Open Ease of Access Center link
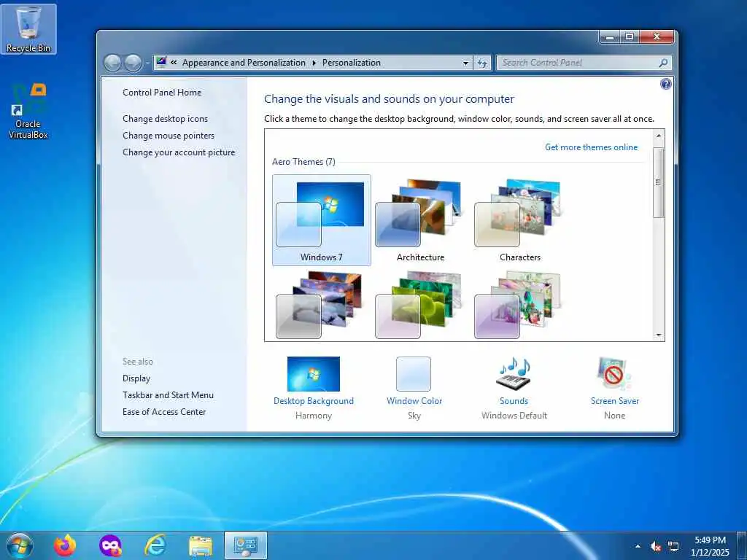747x560 pixels. pos(164,411)
